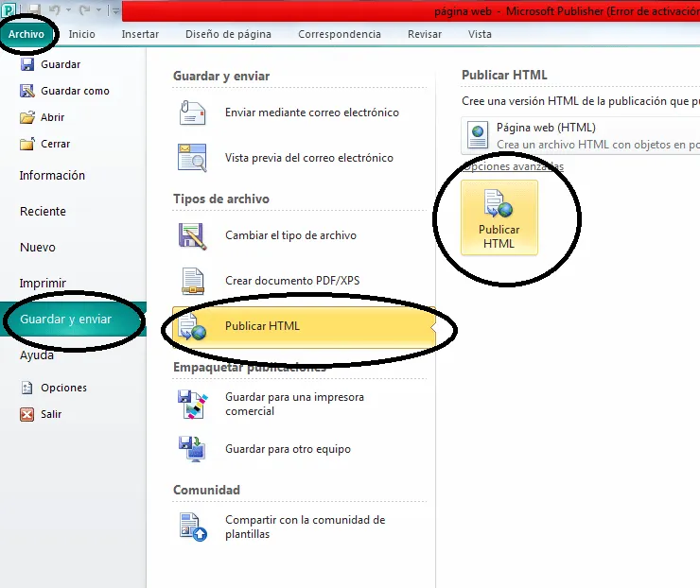Click the large Publicar HTML button

click(499, 217)
